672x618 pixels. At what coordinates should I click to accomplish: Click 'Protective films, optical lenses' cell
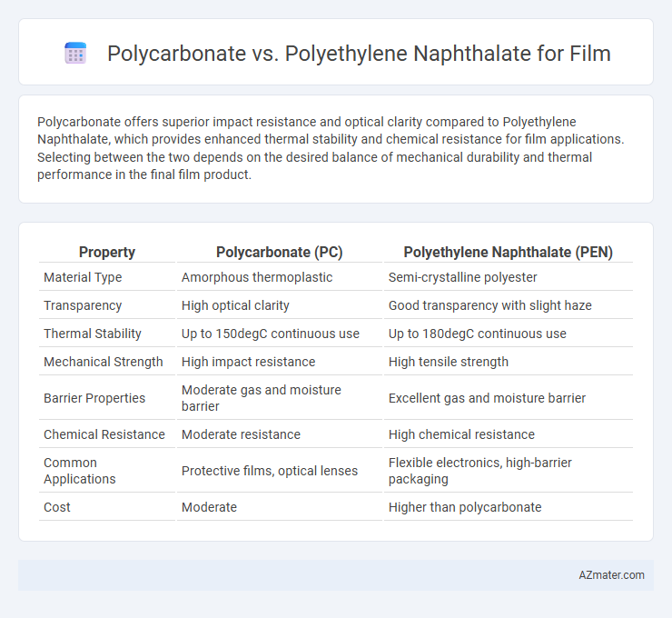click(270, 471)
